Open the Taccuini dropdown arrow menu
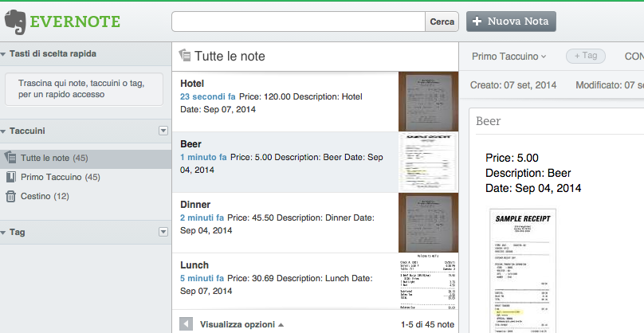This screenshot has width=644, height=333. tap(163, 131)
